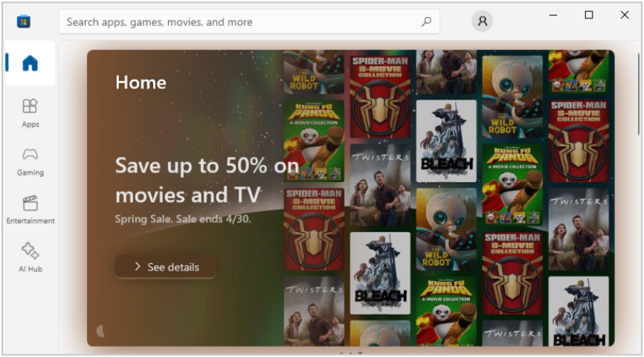This screenshot has width=644, height=357.
Task: Open Kung Fu Panda poster in leftmost column
Action: [x=313, y=141]
